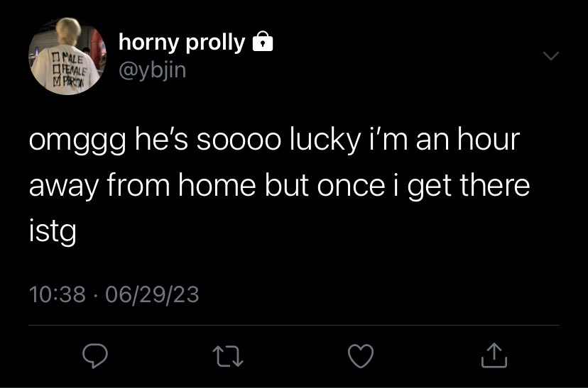The image size is (588, 388).
Task: Click the padlock icon beside horny prolly
Action: [x=263, y=41]
